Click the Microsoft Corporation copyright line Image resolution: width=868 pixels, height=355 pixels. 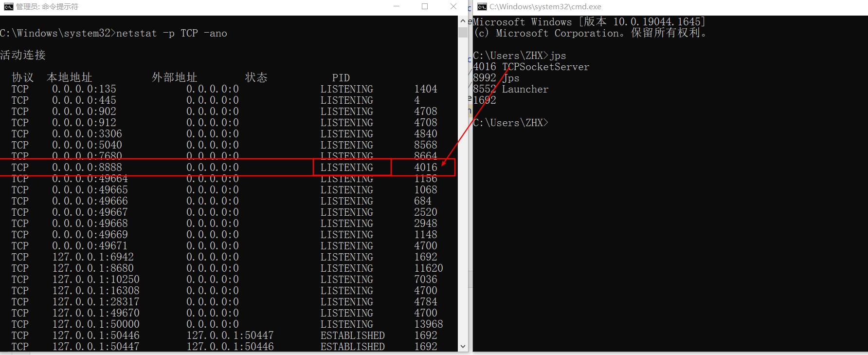point(591,33)
